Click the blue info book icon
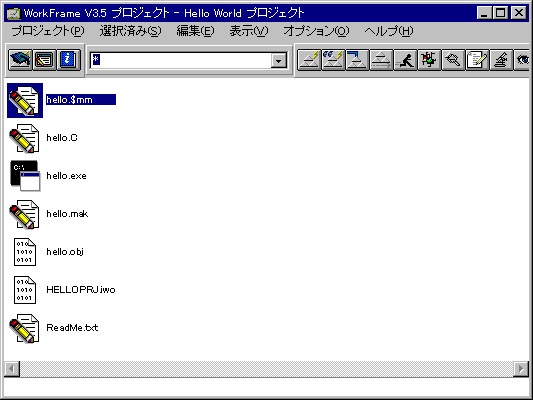533x400 pixels. click(69, 60)
